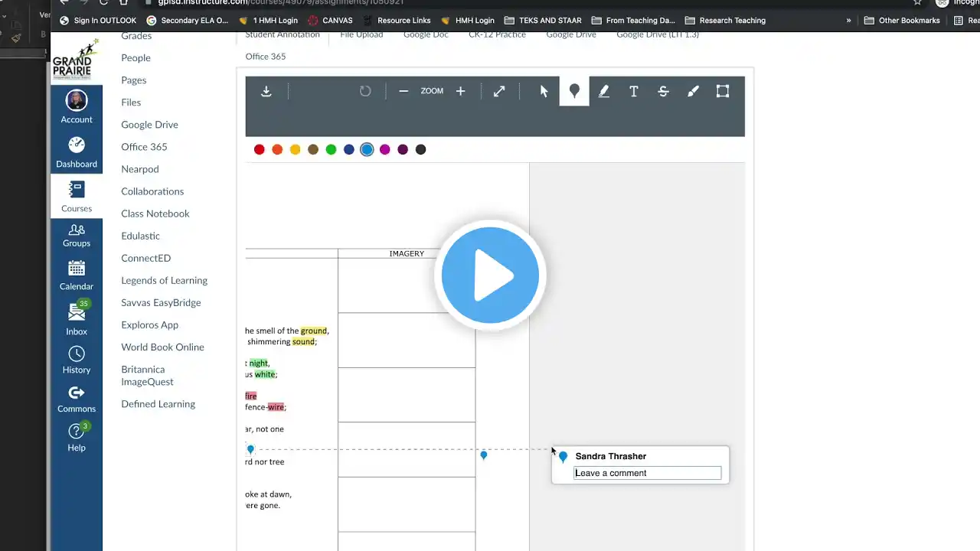Toggle full screen expand view
The width and height of the screenshot is (980, 551).
coord(499,91)
